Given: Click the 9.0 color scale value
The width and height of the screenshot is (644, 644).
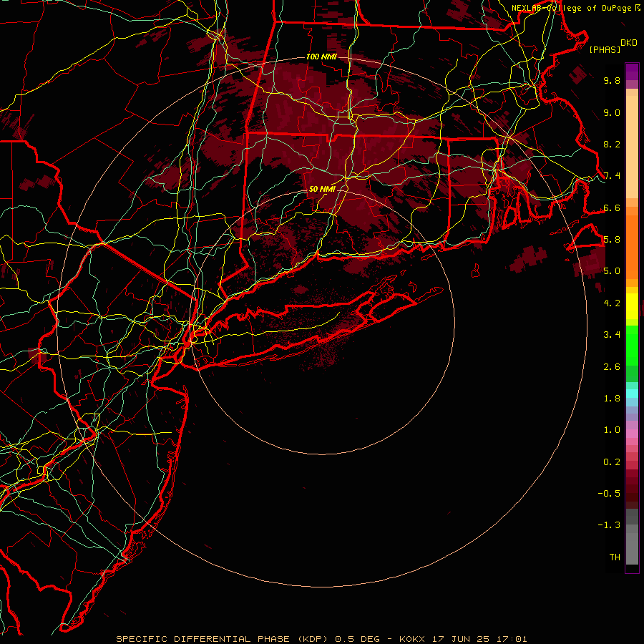Looking at the screenshot, I should pos(612,112).
